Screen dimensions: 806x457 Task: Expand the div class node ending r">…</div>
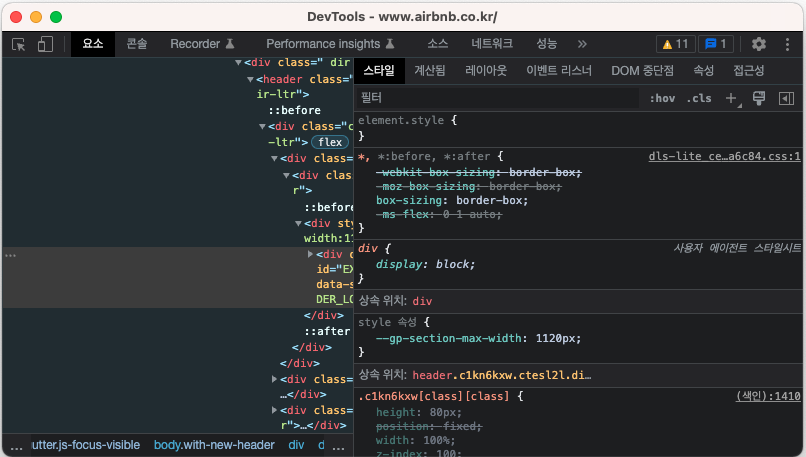click(x=274, y=410)
